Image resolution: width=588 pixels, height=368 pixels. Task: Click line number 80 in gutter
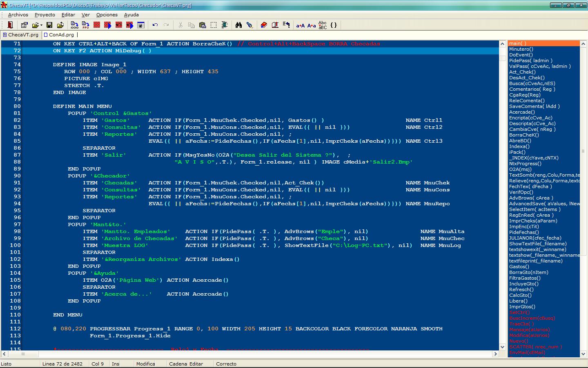pyautogui.click(x=17, y=106)
